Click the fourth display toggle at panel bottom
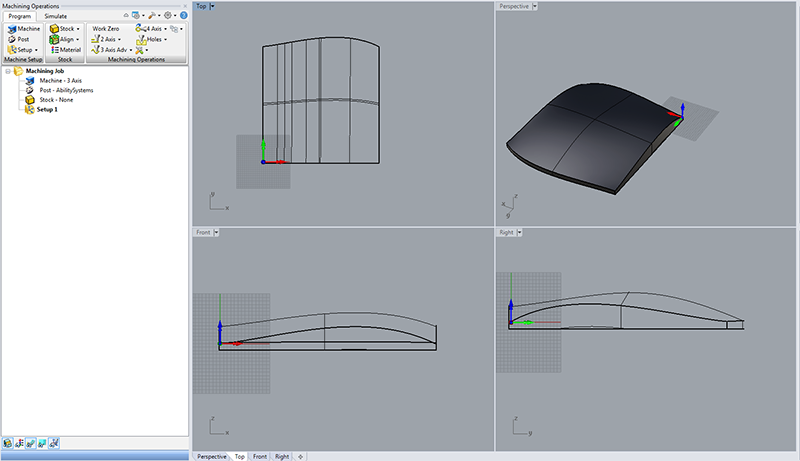The height and width of the screenshot is (461, 800). pyautogui.click(x=42, y=444)
